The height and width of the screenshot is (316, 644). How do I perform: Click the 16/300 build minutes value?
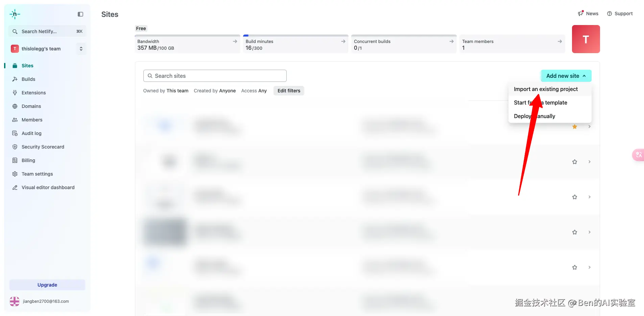click(x=254, y=48)
